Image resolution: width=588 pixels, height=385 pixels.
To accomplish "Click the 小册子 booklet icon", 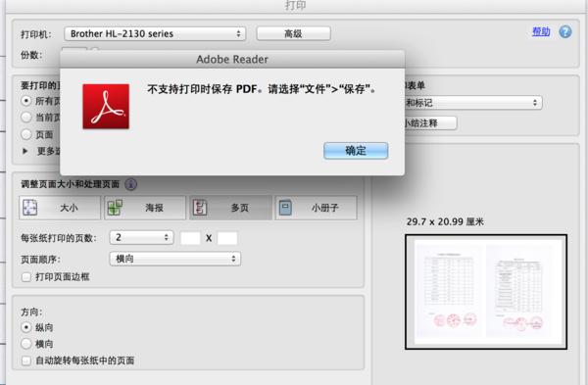I will 285,208.
